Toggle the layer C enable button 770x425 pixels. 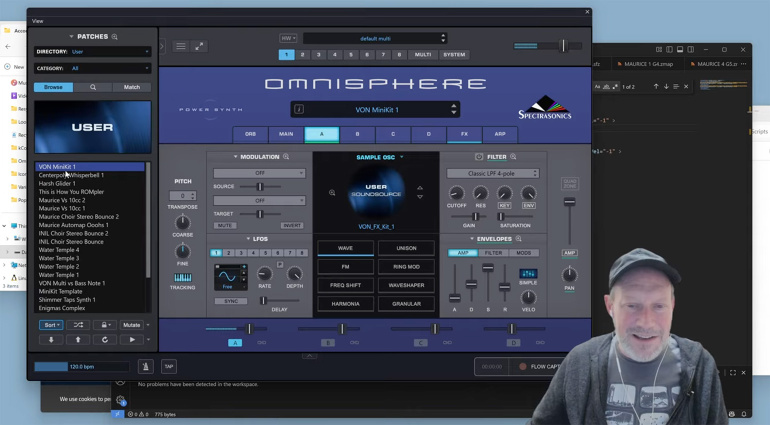click(x=420, y=342)
